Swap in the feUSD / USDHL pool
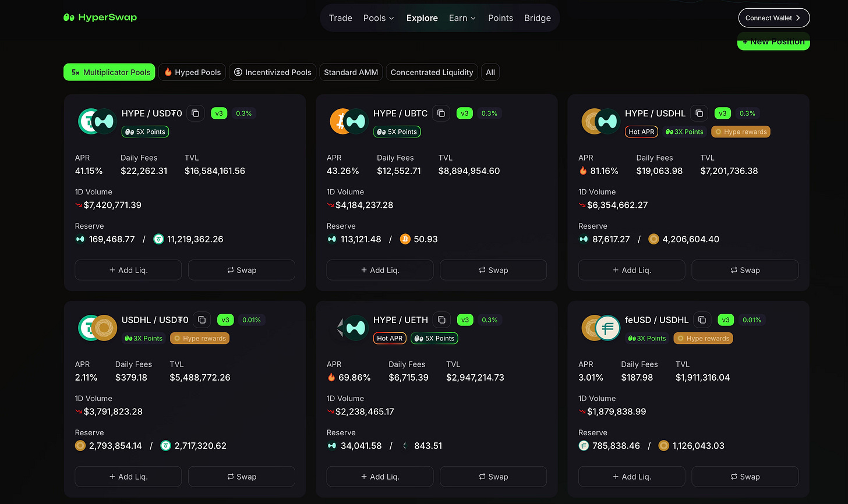Screen dimensions: 848x504 tap(745, 477)
